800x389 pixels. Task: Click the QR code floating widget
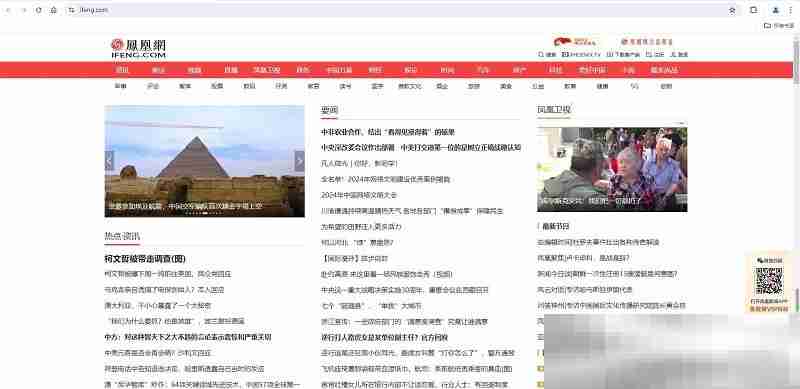tap(769, 280)
